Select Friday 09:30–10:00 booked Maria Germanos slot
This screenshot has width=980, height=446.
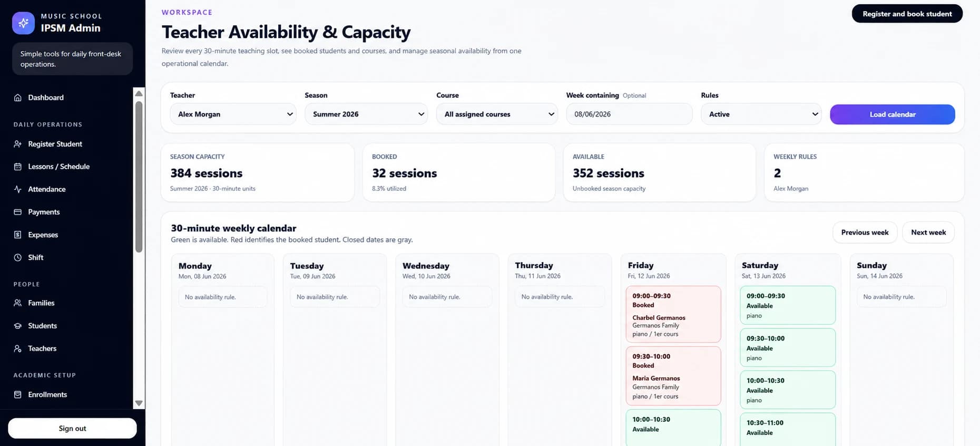(673, 376)
